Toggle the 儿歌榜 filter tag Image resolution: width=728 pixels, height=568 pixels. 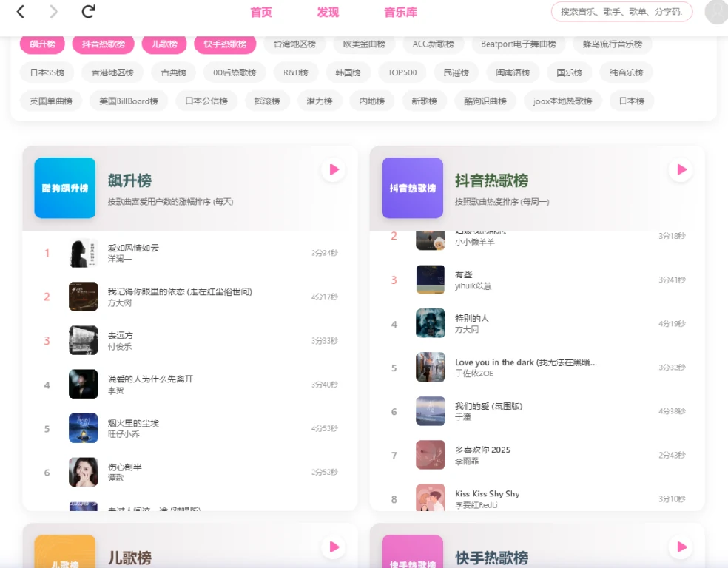coord(163,44)
